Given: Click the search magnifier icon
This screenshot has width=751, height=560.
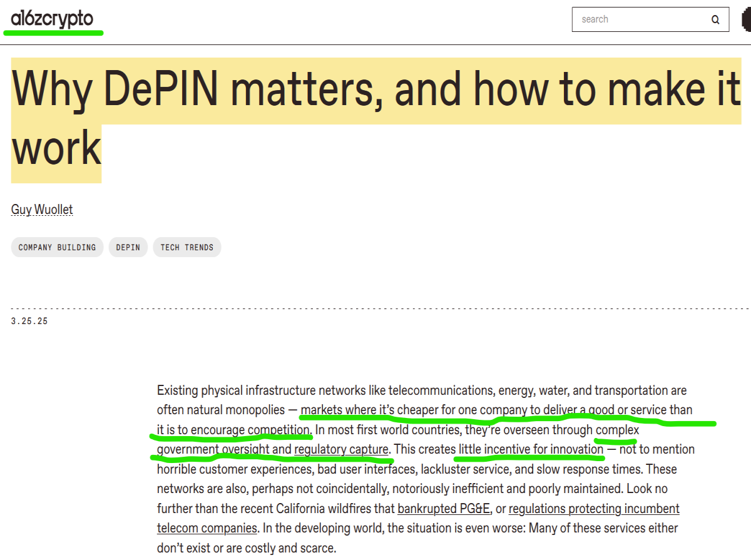Looking at the screenshot, I should point(715,19).
